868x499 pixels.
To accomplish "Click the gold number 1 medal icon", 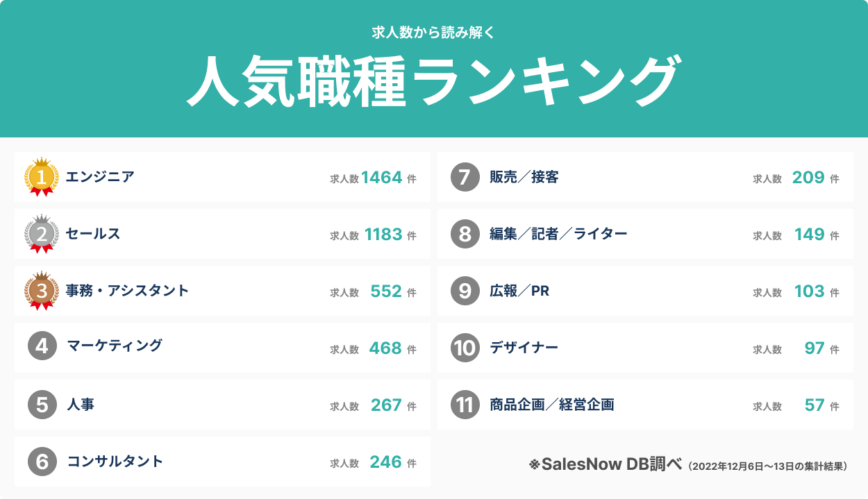I will (x=42, y=178).
